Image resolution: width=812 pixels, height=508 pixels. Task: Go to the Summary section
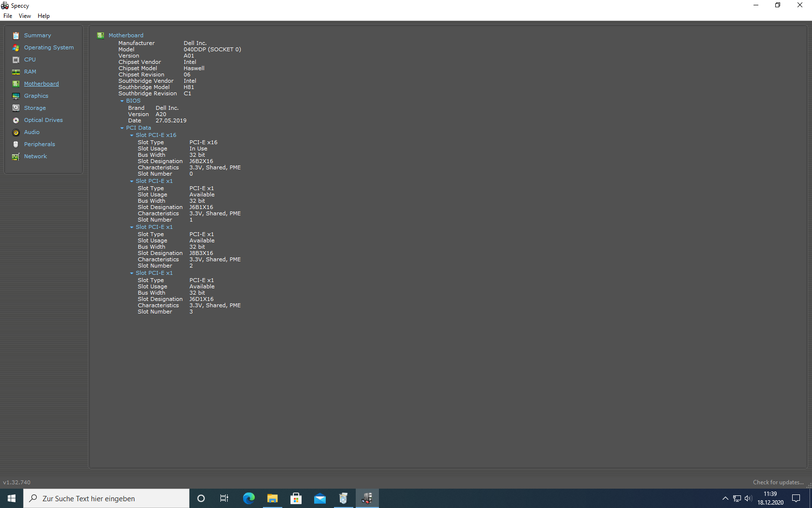(38, 35)
